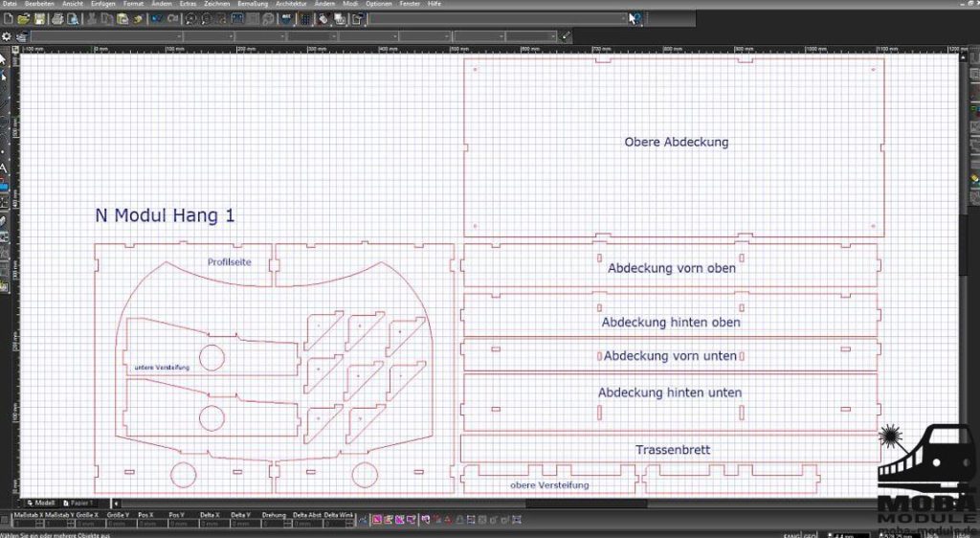This screenshot has height=538, width=980.
Task: Click the third pink selection-mode icon in bottom toolbar
Action: pyautogui.click(x=400, y=519)
